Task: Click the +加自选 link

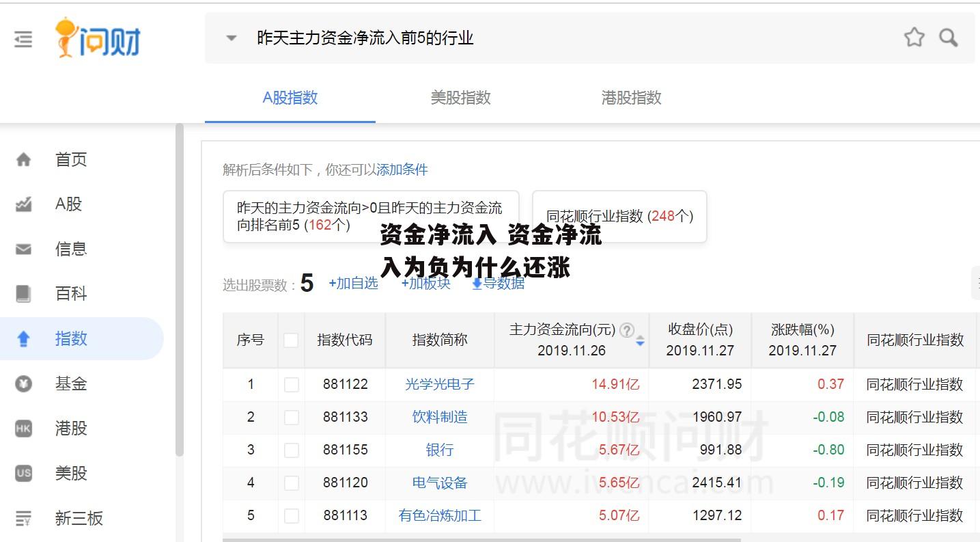Action: pos(353,284)
